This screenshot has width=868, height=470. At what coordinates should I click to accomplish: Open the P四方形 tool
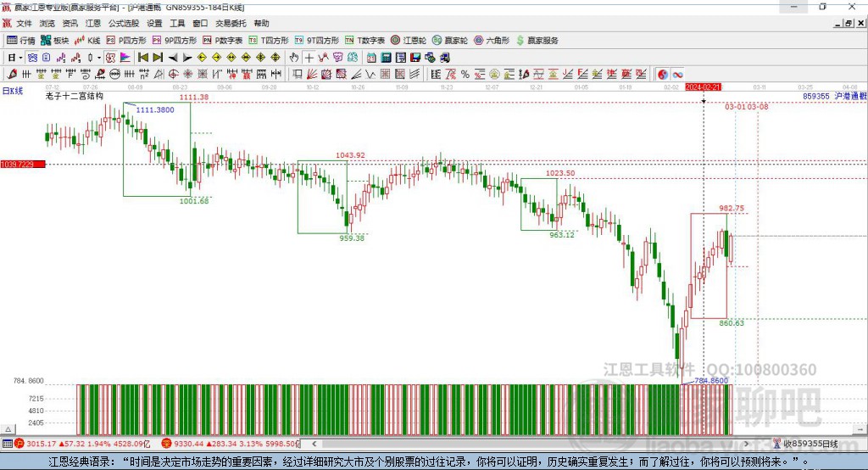126,41
